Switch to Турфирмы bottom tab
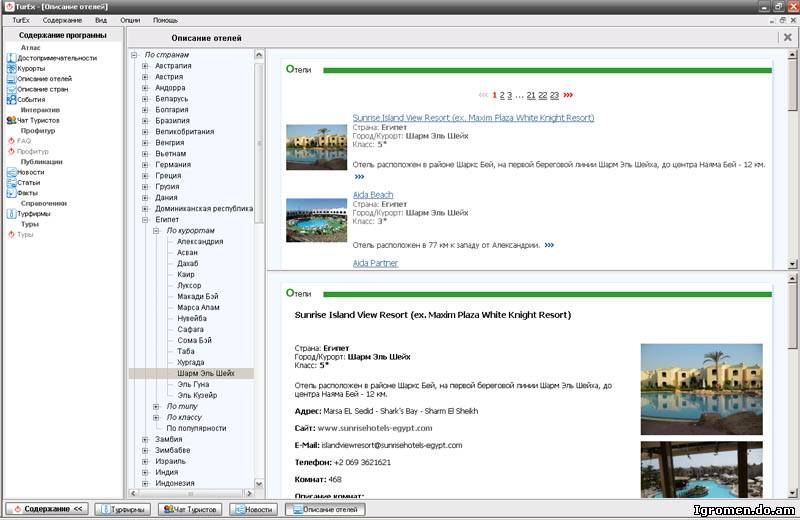 pos(122,509)
